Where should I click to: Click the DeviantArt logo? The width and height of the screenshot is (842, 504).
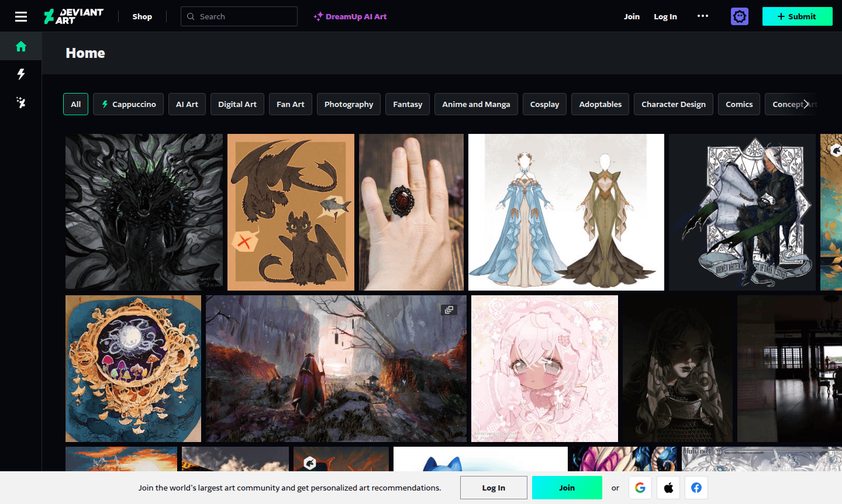(x=74, y=16)
